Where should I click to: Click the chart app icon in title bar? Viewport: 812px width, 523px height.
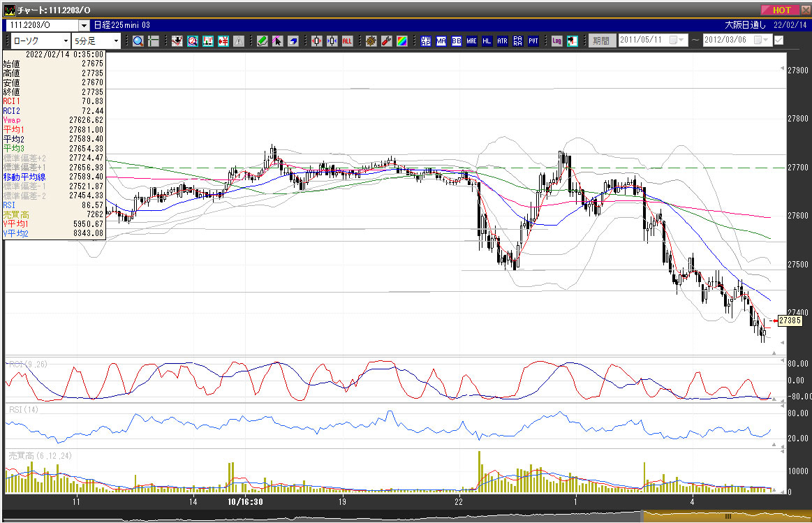[9, 10]
